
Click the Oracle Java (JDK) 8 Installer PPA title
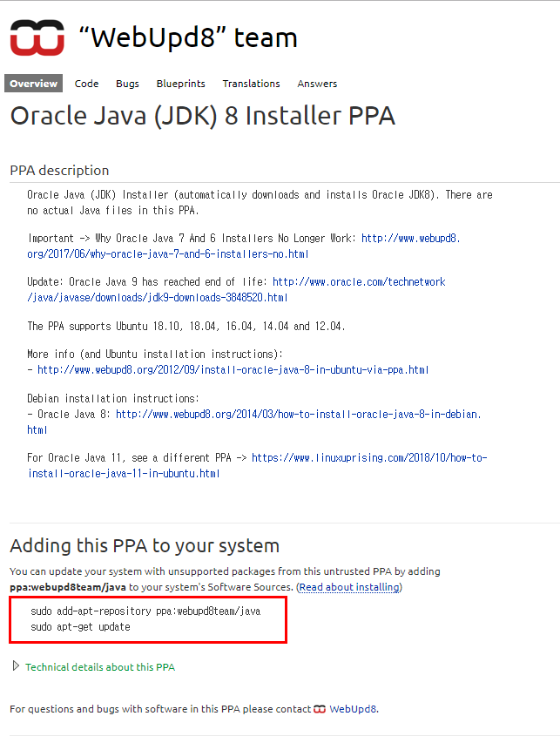pos(203,116)
